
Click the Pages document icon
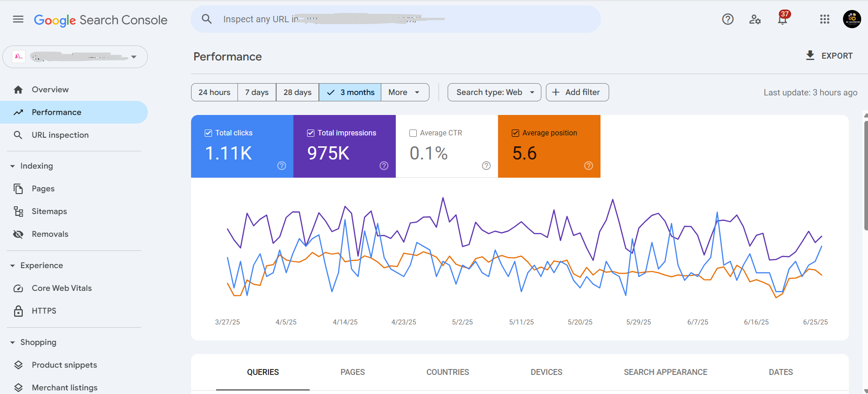point(18,189)
